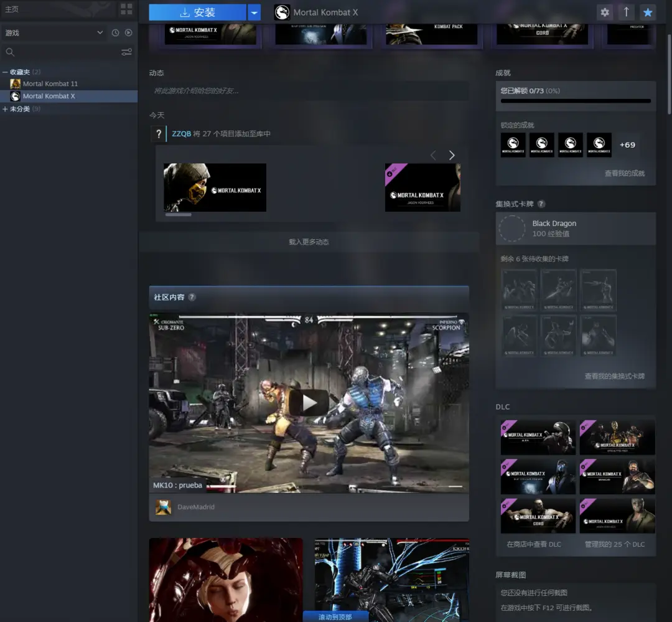Open the Goro card in the top strip
The height and width of the screenshot is (622, 672).
542,34
